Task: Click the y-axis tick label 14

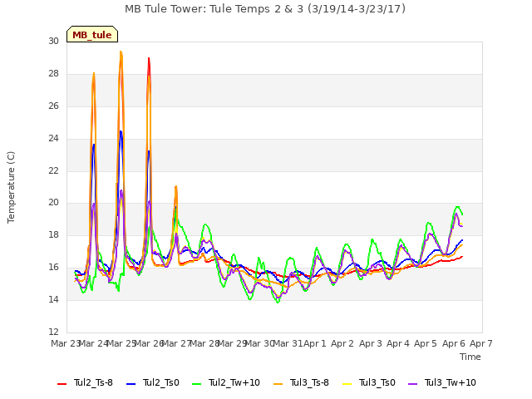Action: (x=53, y=299)
